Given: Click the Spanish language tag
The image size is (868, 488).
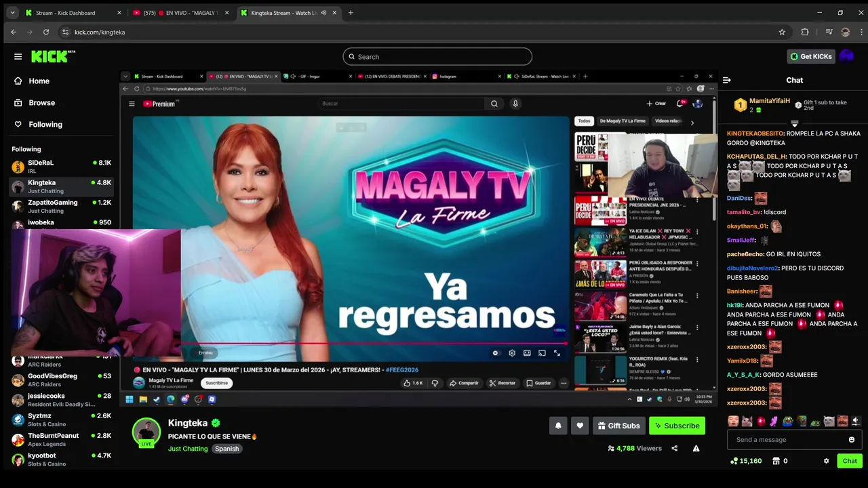Looking at the screenshot, I should click(x=227, y=449).
